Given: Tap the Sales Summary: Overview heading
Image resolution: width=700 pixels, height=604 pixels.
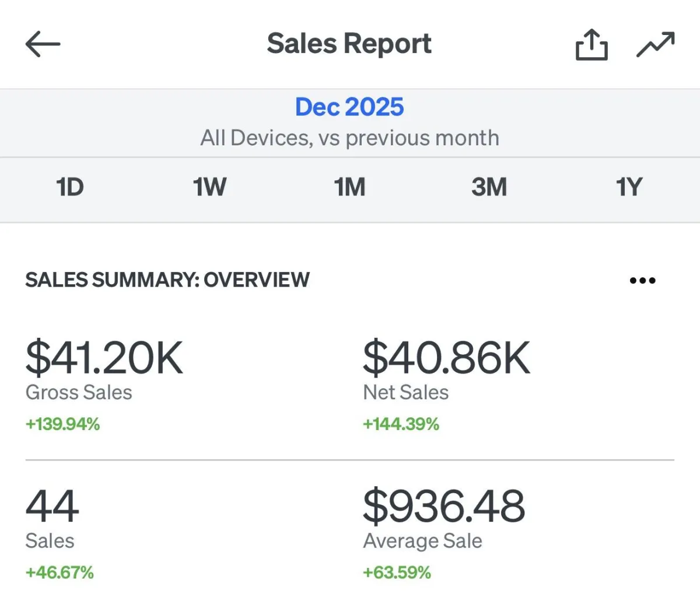Looking at the screenshot, I should (x=167, y=280).
